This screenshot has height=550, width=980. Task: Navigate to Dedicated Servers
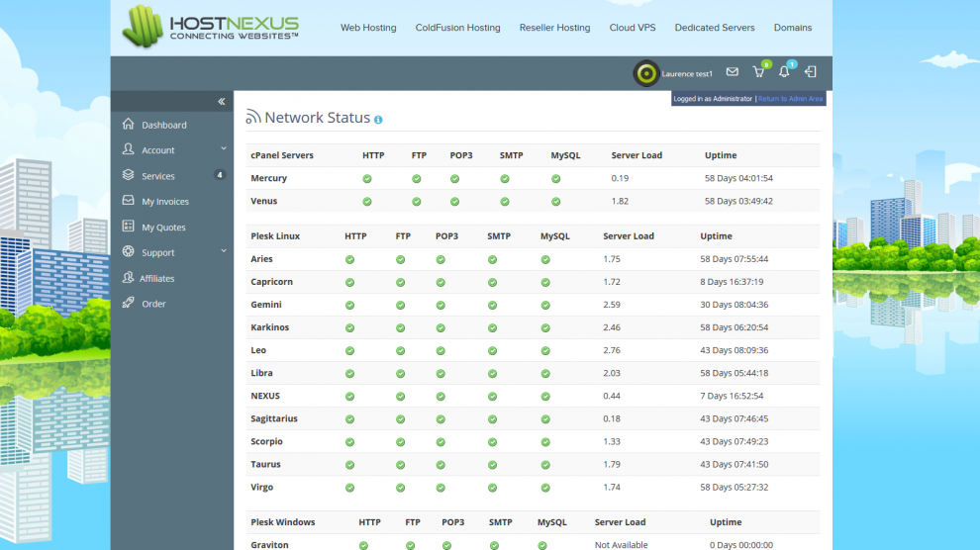point(715,28)
